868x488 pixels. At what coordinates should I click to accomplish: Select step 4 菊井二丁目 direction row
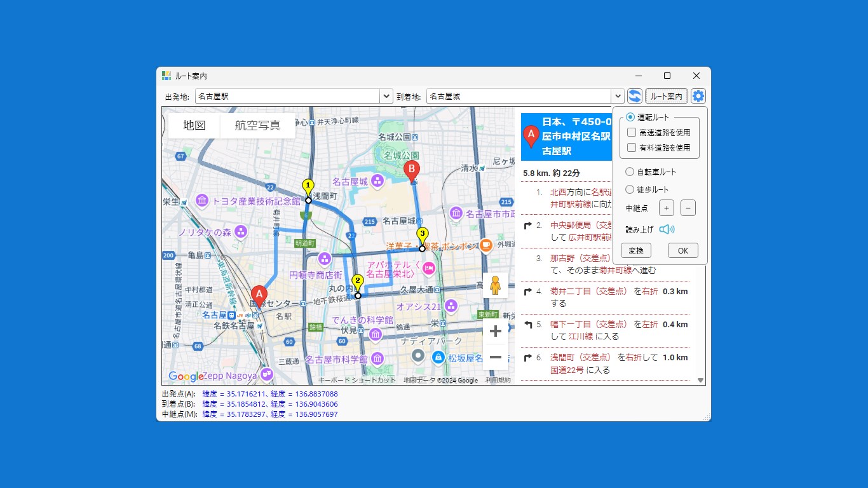[605, 297]
